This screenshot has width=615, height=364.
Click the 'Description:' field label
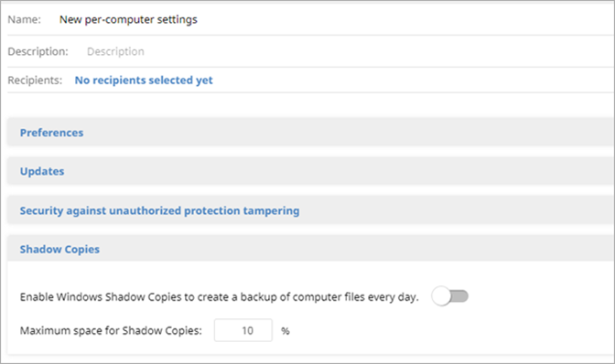pyautogui.click(x=38, y=51)
